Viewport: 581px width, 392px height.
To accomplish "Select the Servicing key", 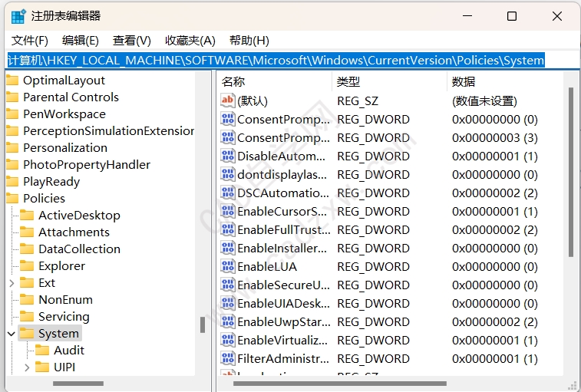I will [x=64, y=317].
